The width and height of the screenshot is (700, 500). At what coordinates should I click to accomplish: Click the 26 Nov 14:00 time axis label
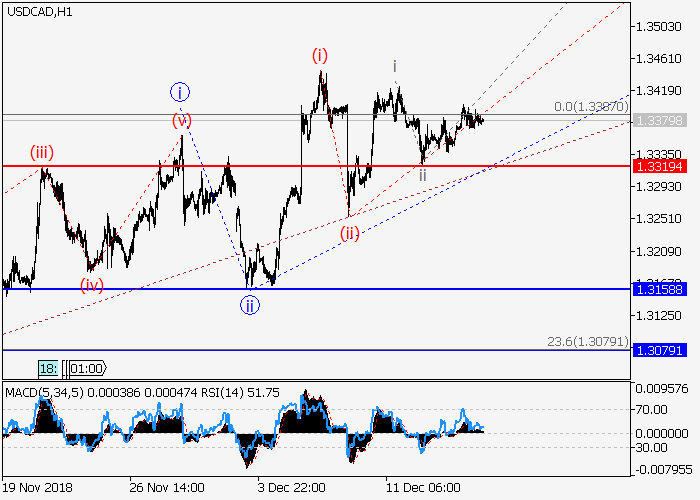[x=167, y=487]
